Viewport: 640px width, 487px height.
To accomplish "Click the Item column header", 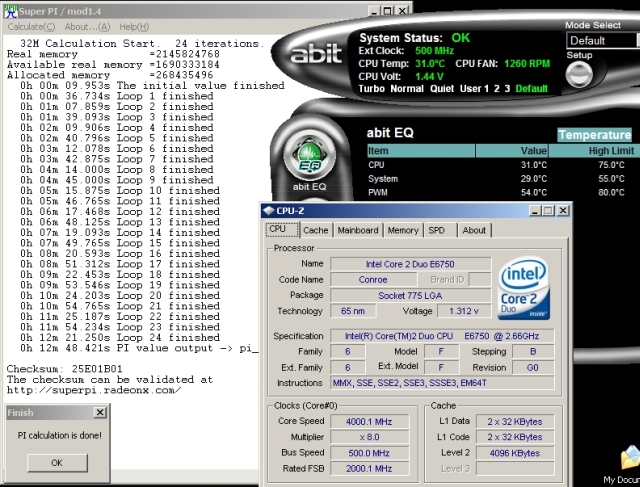I will [421, 151].
